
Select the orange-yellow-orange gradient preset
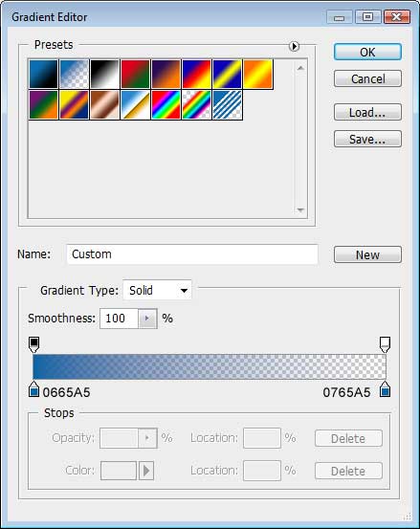pyautogui.click(x=258, y=75)
